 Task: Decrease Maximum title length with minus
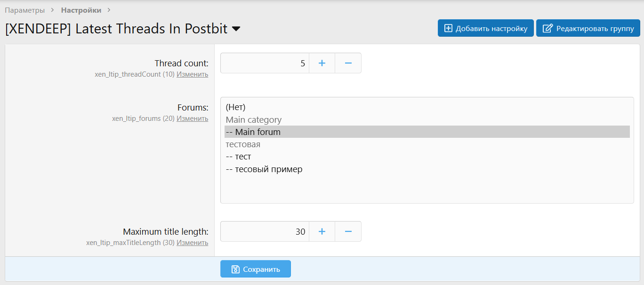(348, 231)
